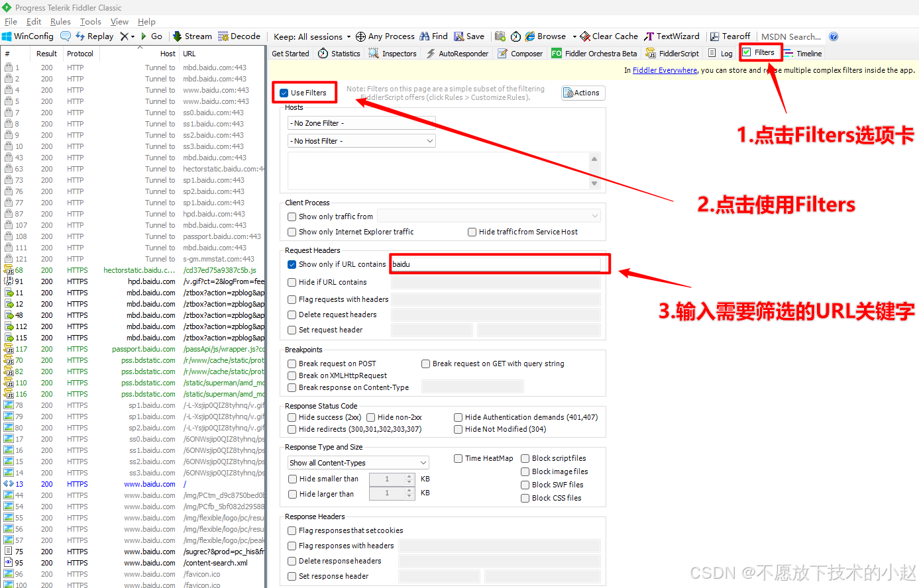Switch to the Log tab

tap(721, 54)
